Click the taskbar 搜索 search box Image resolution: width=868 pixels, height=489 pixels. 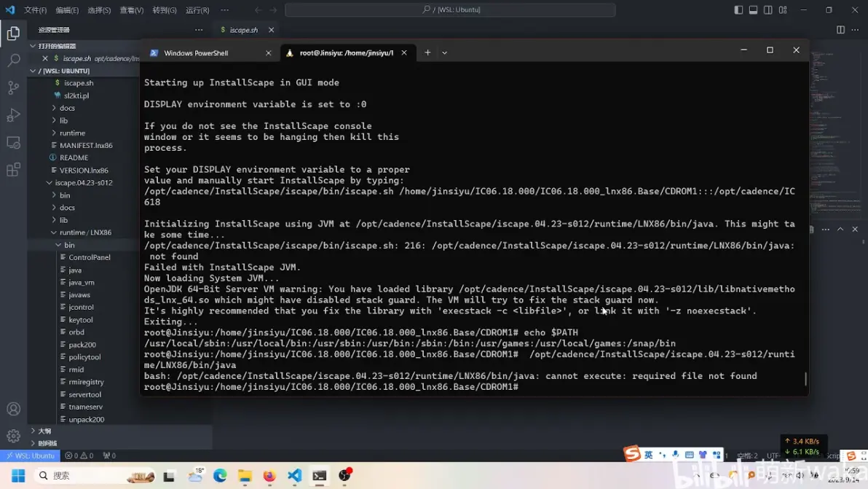95,476
